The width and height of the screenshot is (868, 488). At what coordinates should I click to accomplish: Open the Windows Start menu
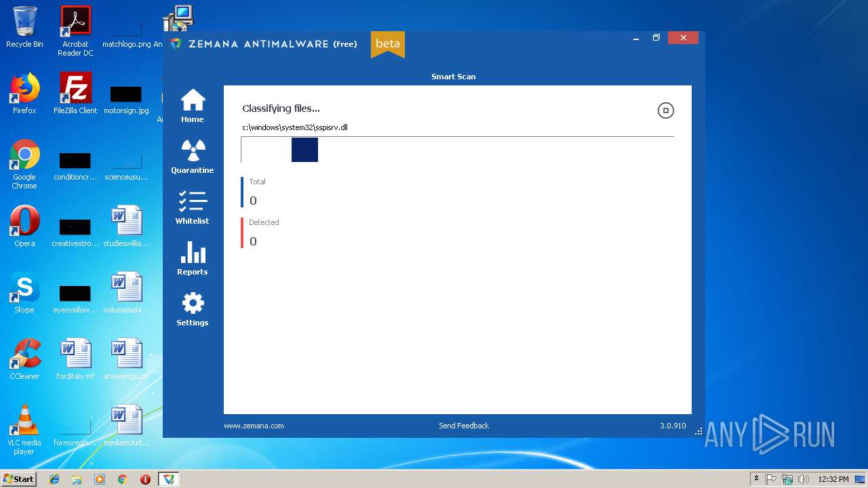tap(19, 479)
